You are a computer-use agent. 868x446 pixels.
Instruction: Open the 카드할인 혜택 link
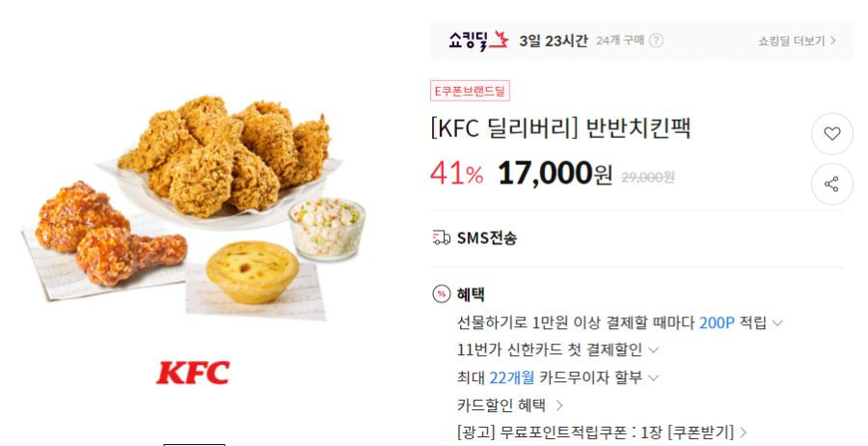point(509,405)
